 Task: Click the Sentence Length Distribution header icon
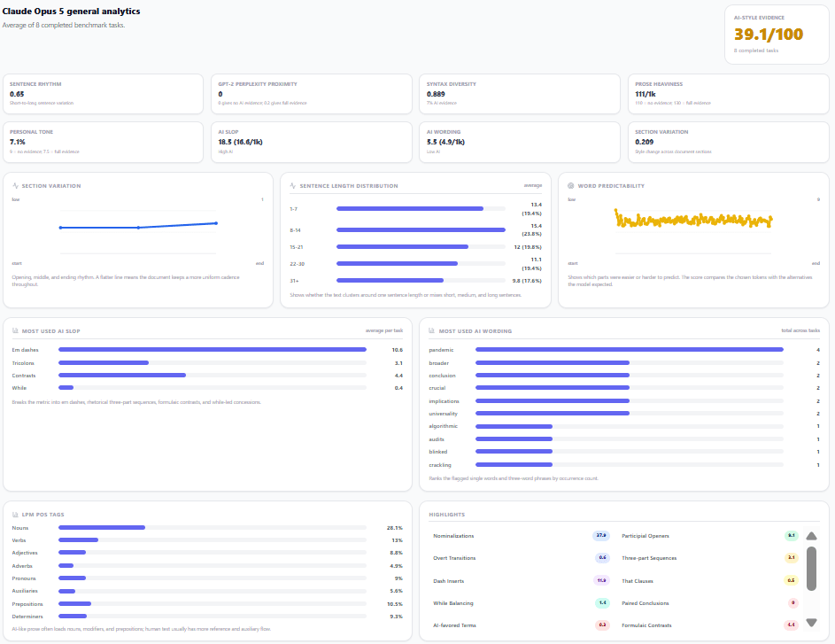click(x=293, y=186)
